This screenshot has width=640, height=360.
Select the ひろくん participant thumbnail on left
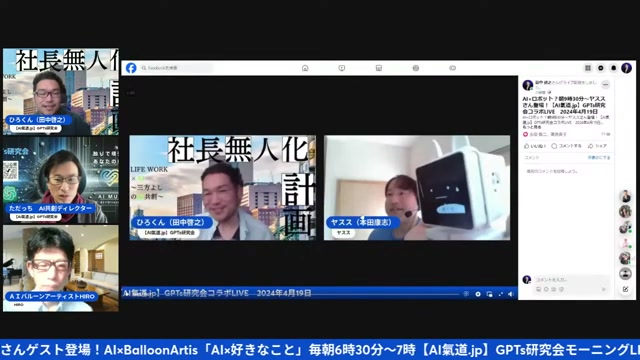pos(61,92)
